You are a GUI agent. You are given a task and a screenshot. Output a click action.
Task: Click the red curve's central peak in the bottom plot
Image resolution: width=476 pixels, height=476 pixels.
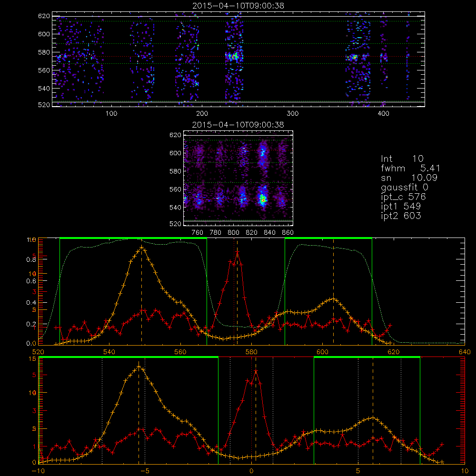click(x=256, y=371)
